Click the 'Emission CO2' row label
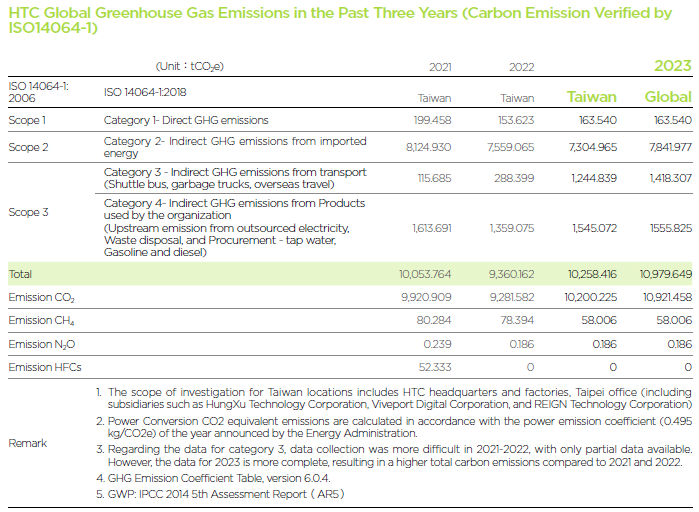 click(41, 298)
